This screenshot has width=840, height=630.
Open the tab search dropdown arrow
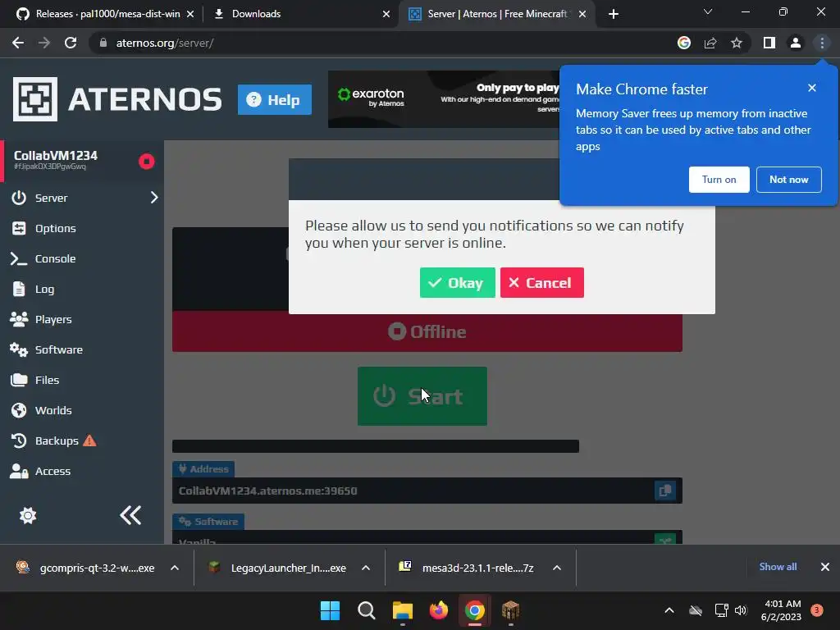(708, 11)
